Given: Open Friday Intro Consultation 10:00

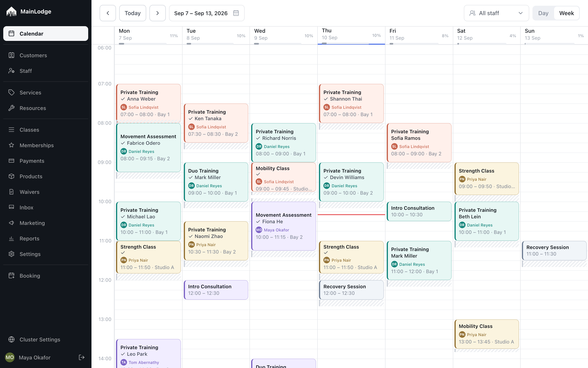Looking at the screenshot, I should 419,211.
